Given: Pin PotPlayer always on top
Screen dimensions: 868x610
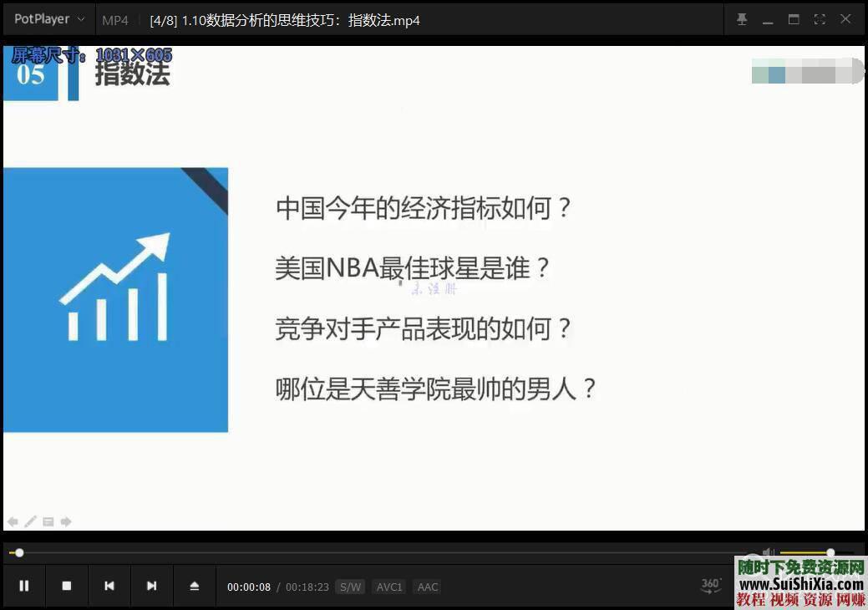Looking at the screenshot, I should coord(742,18).
